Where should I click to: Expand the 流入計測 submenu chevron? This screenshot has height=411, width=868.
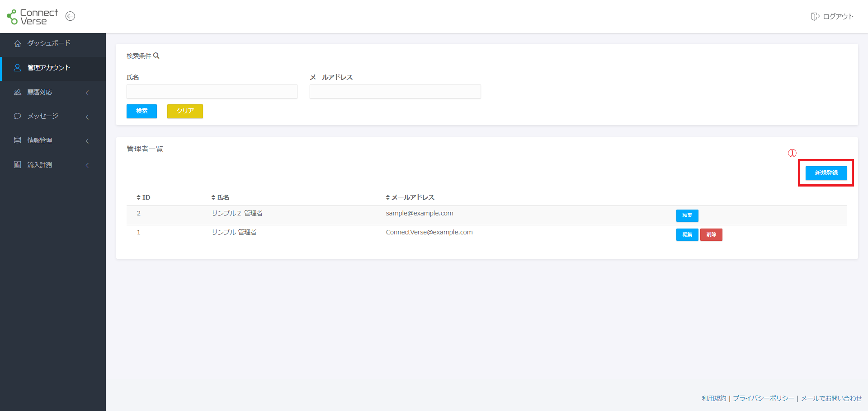click(87, 165)
